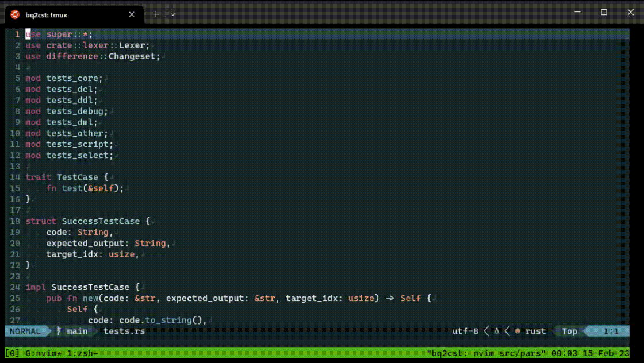Click the tmux clock 00:03
644x363 pixels.
point(564,353)
